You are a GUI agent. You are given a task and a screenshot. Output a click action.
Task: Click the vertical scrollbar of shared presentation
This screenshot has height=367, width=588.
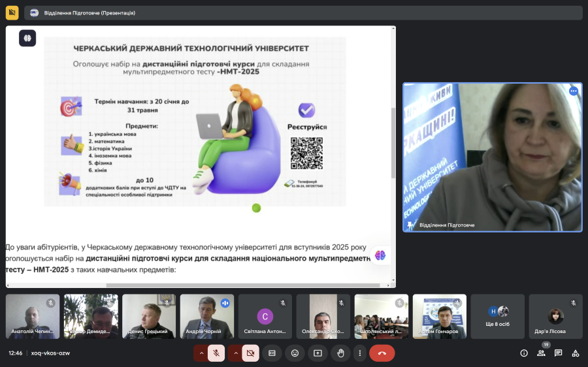coord(393,142)
